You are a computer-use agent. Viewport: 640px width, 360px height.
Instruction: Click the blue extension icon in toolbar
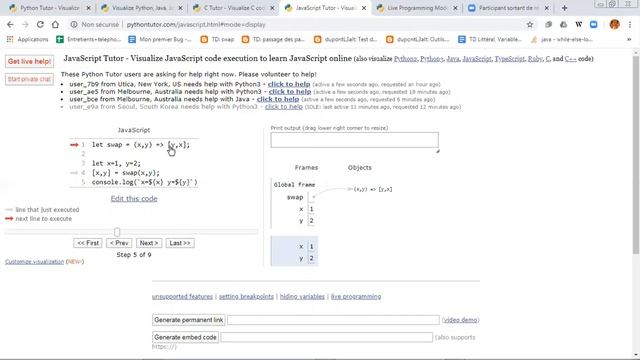tap(593, 24)
